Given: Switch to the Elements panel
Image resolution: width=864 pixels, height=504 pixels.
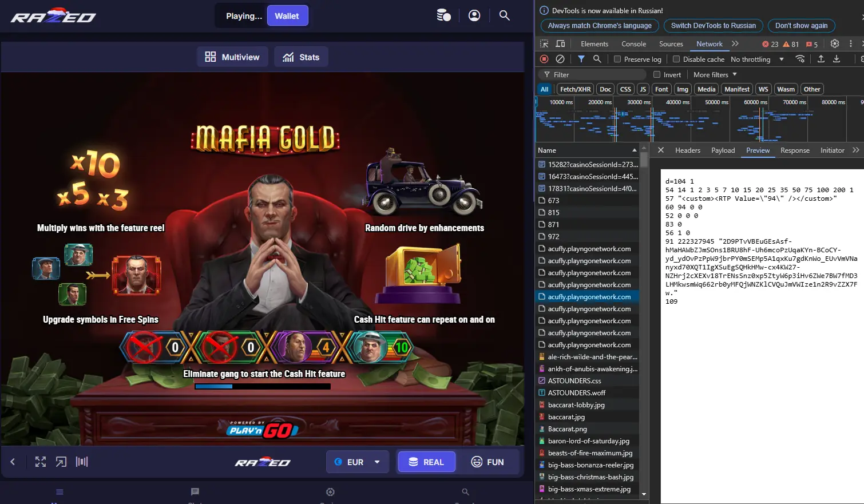Looking at the screenshot, I should tap(595, 44).
